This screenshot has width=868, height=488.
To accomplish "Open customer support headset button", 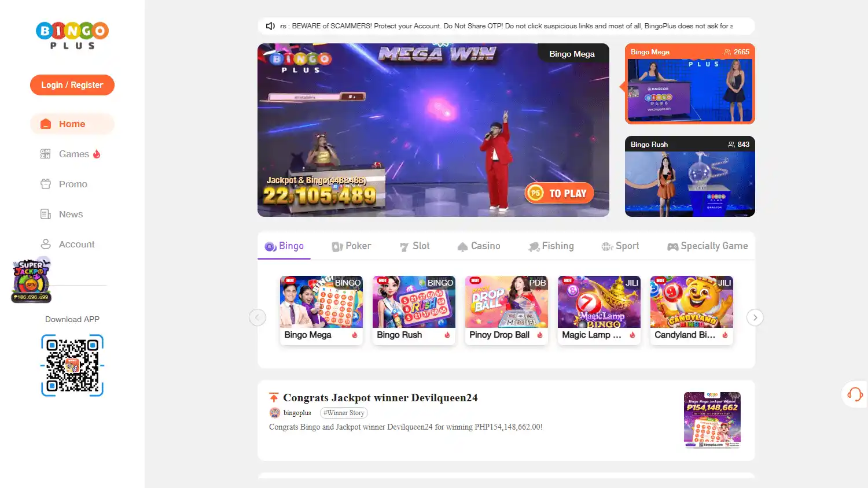I will pos(855,394).
